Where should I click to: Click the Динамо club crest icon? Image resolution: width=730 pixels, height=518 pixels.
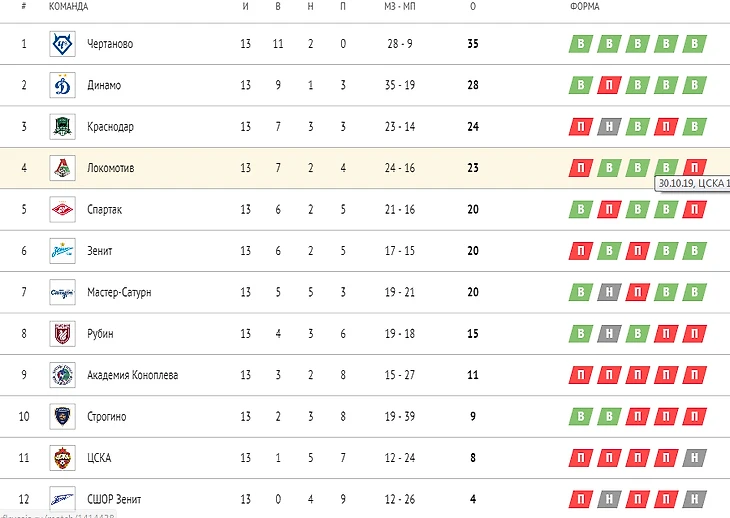pyautogui.click(x=62, y=86)
